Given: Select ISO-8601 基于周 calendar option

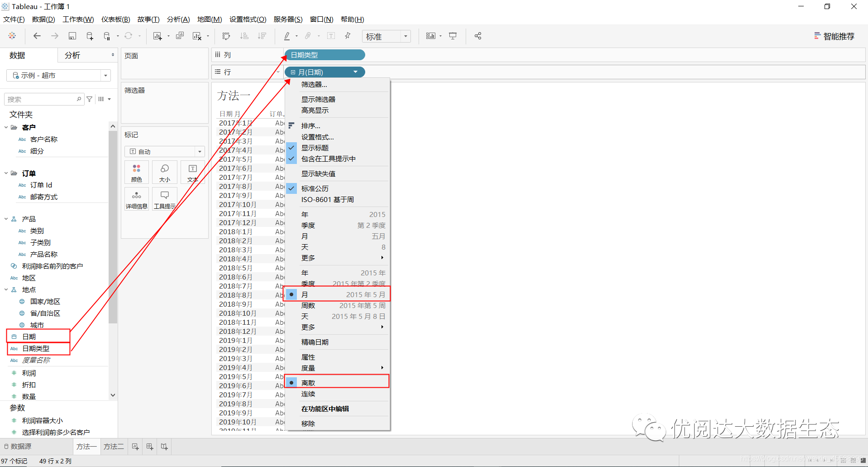Looking at the screenshot, I should pos(337,199).
